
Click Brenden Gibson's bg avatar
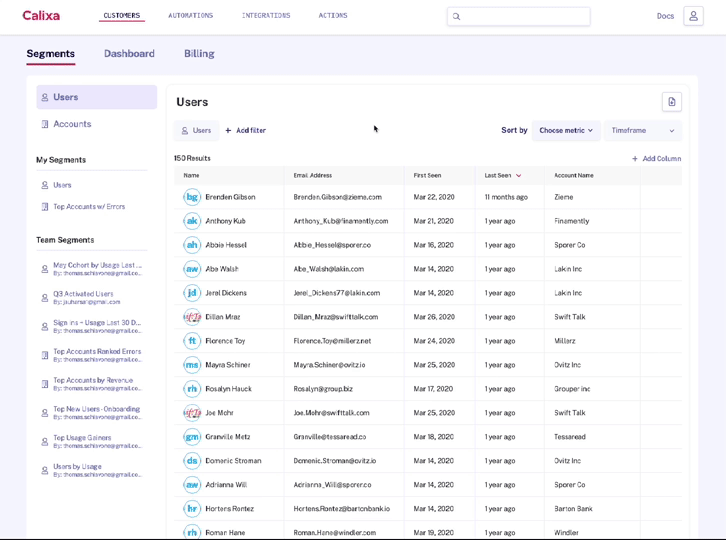point(192,197)
